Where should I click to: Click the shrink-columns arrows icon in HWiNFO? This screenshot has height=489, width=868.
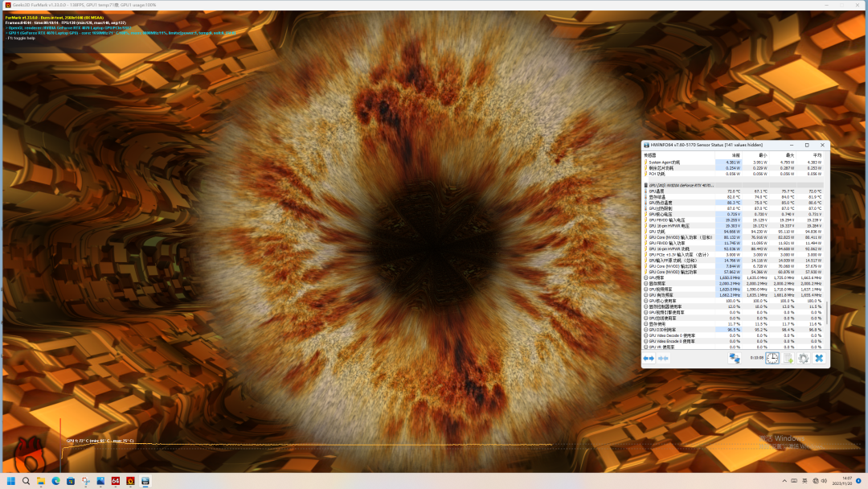coord(663,358)
